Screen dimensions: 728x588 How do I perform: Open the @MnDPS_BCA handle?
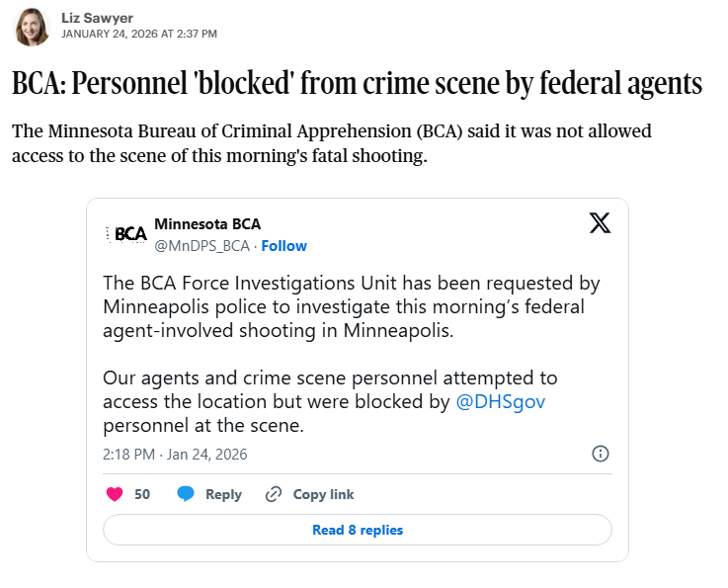(202, 245)
